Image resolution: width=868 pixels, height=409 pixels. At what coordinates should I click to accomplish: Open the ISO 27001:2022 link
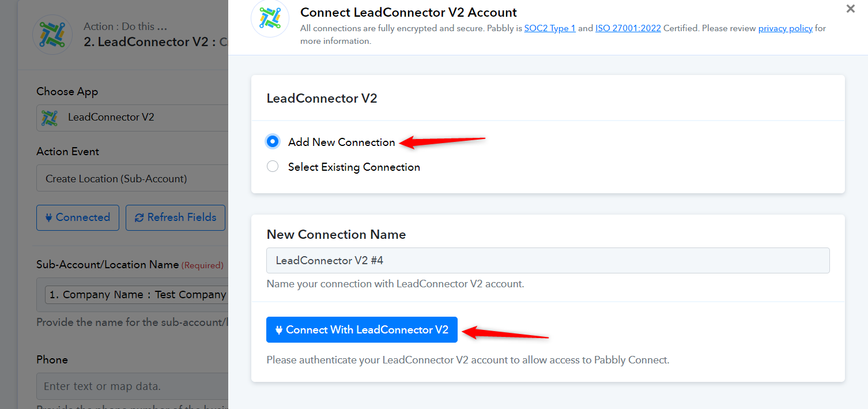[x=628, y=28]
